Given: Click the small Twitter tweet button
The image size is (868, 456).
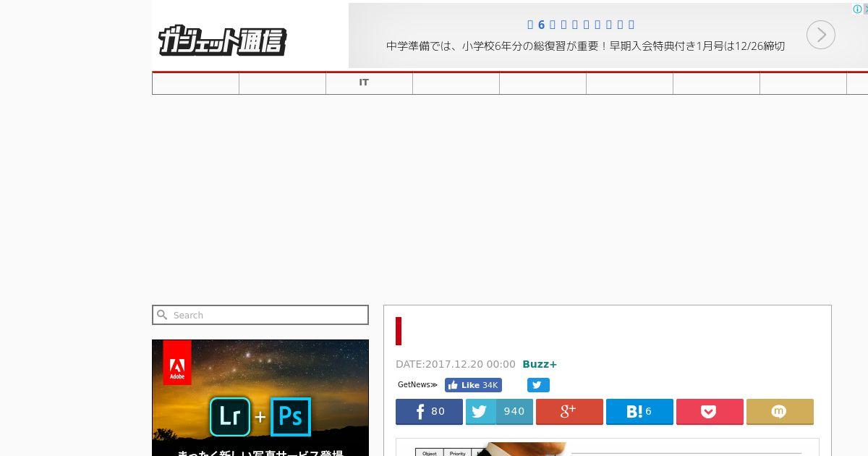Looking at the screenshot, I should click(x=538, y=385).
